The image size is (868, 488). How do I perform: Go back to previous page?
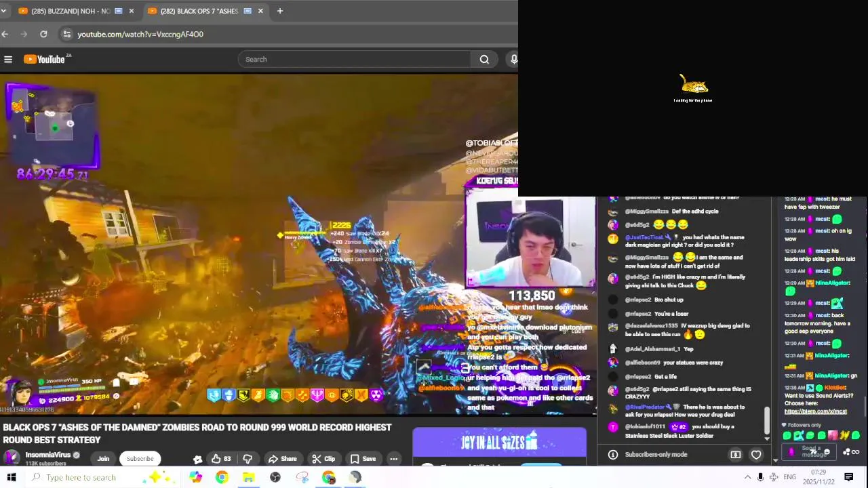pos(5,34)
